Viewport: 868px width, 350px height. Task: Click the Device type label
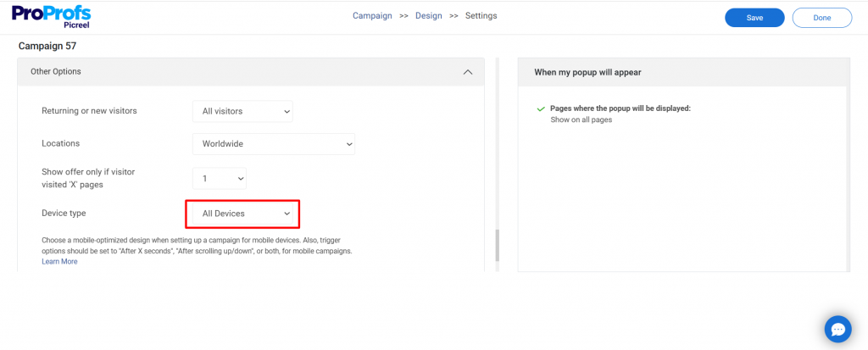point(64,214)
